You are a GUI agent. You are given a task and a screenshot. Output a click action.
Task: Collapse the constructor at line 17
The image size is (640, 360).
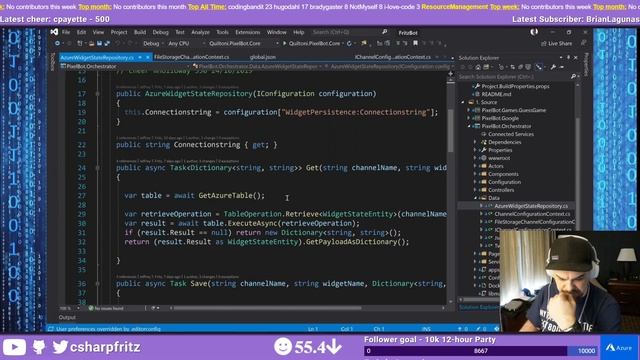click(x=97, y=94)
